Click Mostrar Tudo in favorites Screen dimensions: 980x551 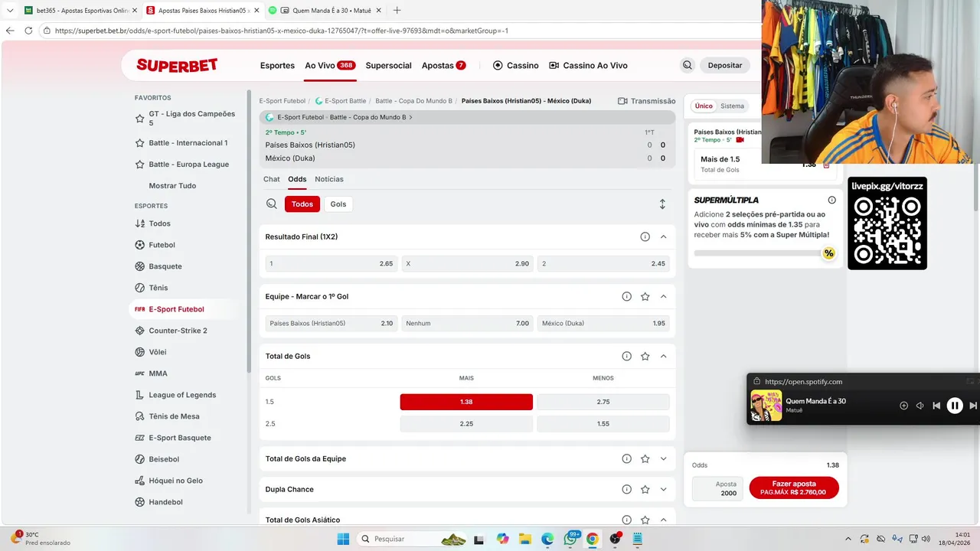(x=172, y=186)
